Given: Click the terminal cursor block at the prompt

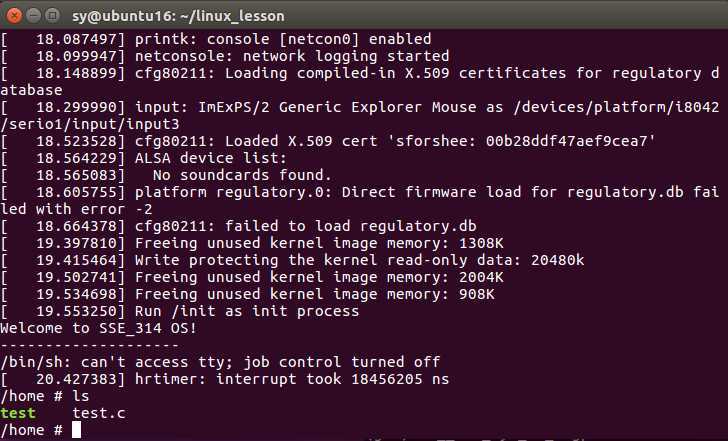Looking at the screenshot, I should tap(76, 430).
